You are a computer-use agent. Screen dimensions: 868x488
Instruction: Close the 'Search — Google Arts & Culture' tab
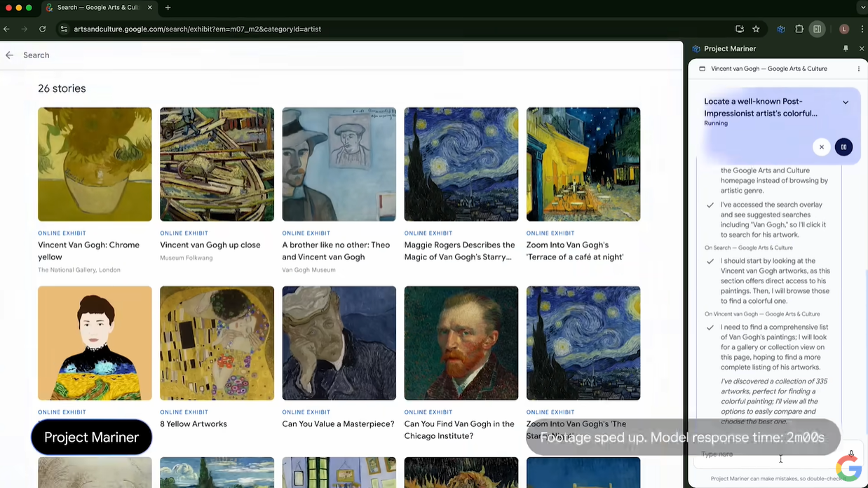click(x=150, y=8)
